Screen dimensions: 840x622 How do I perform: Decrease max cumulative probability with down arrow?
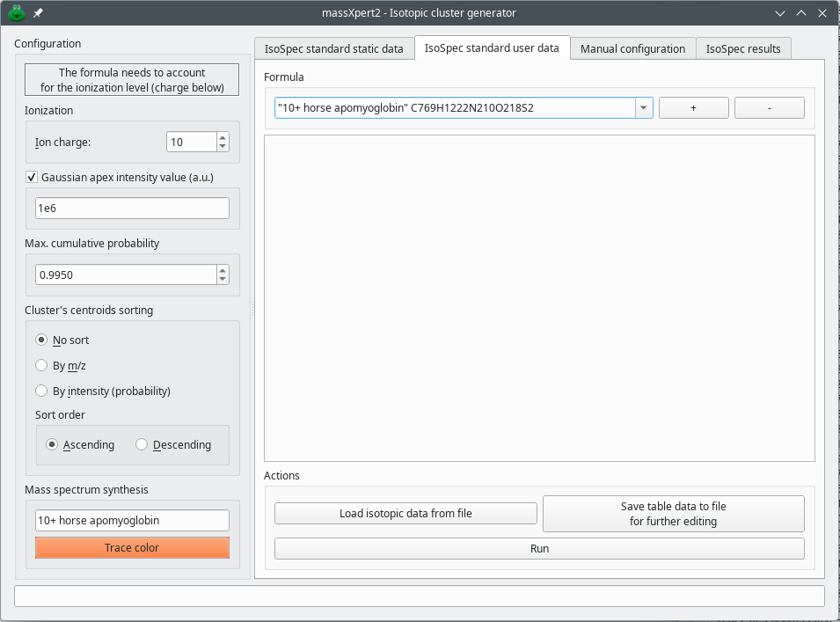[x=223, y=280]
